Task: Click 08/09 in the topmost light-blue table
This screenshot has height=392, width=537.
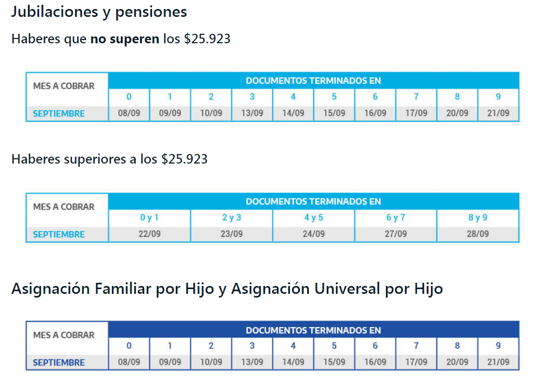Action: (129, 113)
